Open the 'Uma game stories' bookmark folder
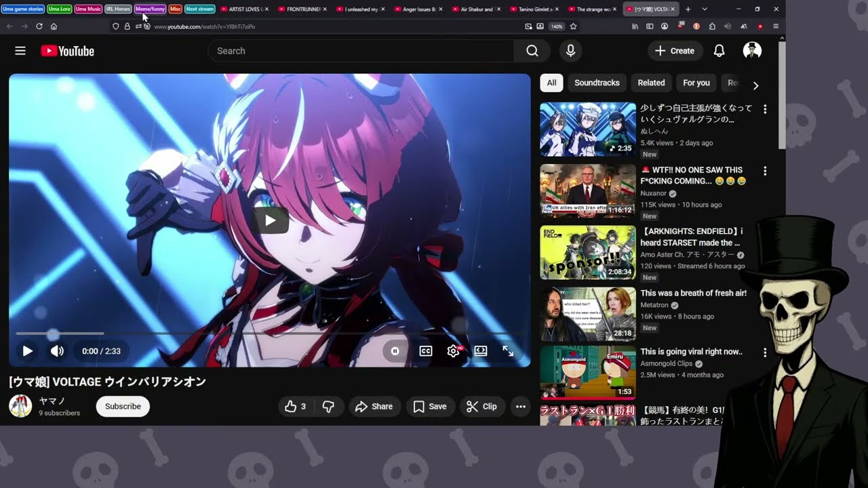The width and height of the screenshot is (868, 488). tap(23, 9)
